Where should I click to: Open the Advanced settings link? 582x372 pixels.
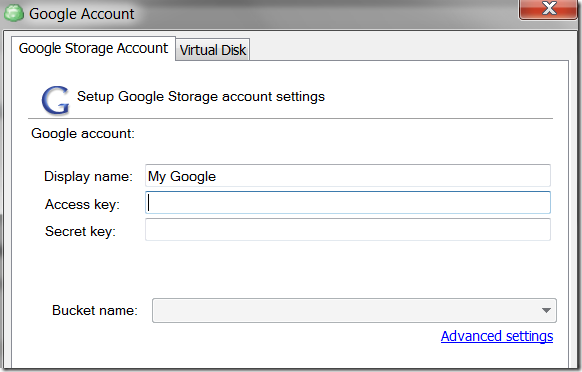click(497, 336)
